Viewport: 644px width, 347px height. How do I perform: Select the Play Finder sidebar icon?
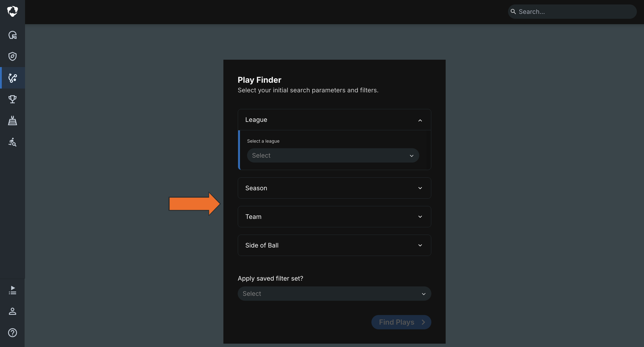[x=13, y=78]
